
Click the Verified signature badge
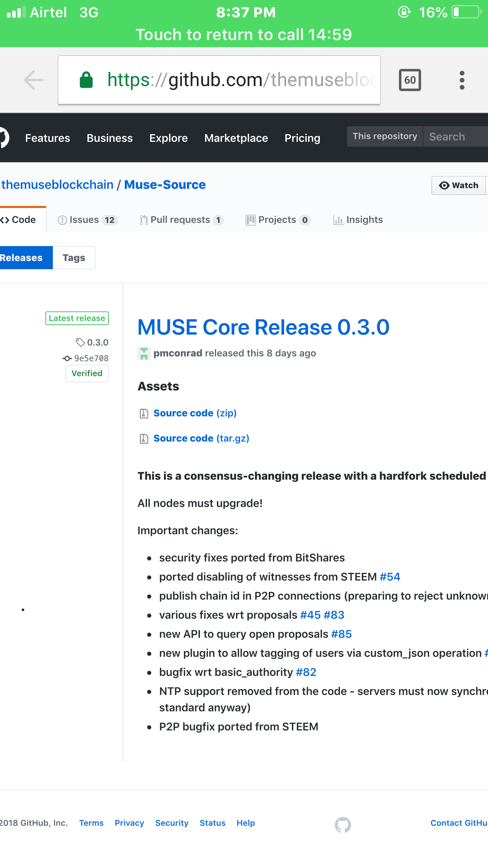[87, 373]
